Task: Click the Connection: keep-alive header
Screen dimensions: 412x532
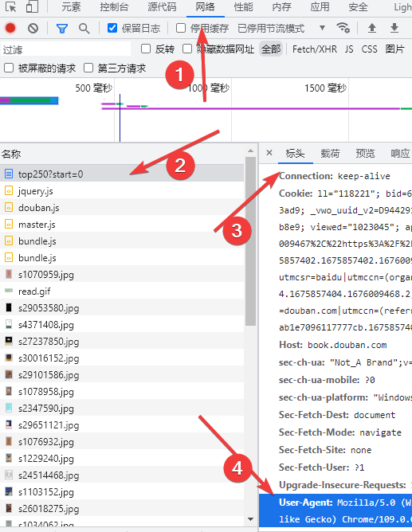Action: 334,176
